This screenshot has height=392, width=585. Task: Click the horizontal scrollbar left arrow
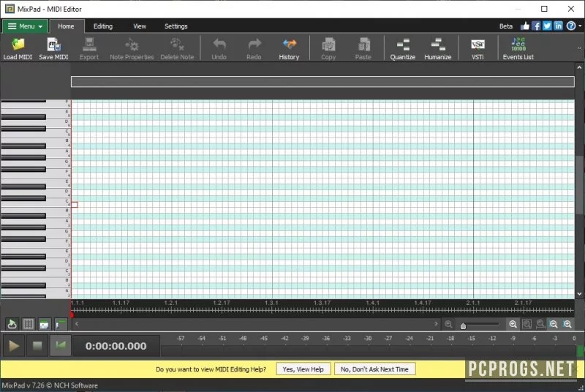(x=77, y=324)
